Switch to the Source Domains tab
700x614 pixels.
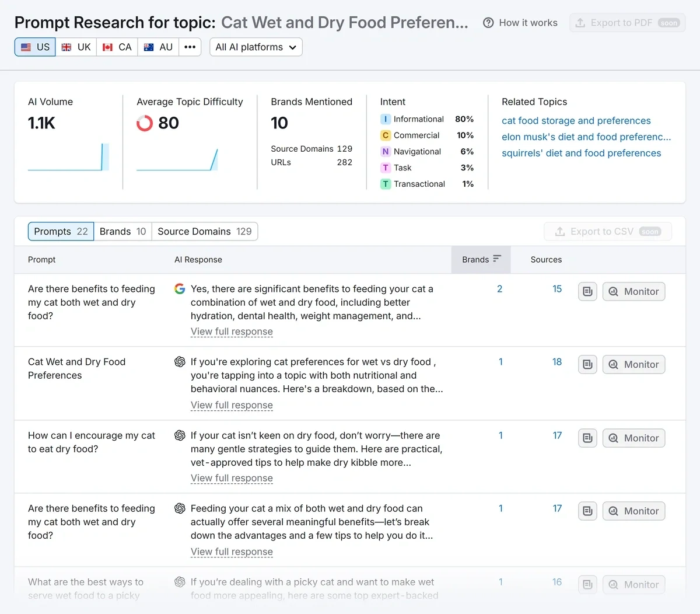tap(205, 231)
